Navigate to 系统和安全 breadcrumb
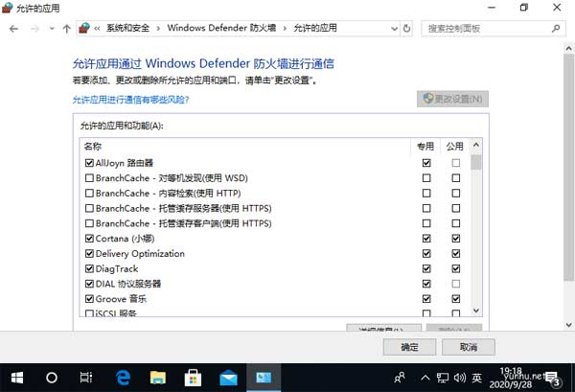This screenshot has height=392, width=575. pos(128,28)
